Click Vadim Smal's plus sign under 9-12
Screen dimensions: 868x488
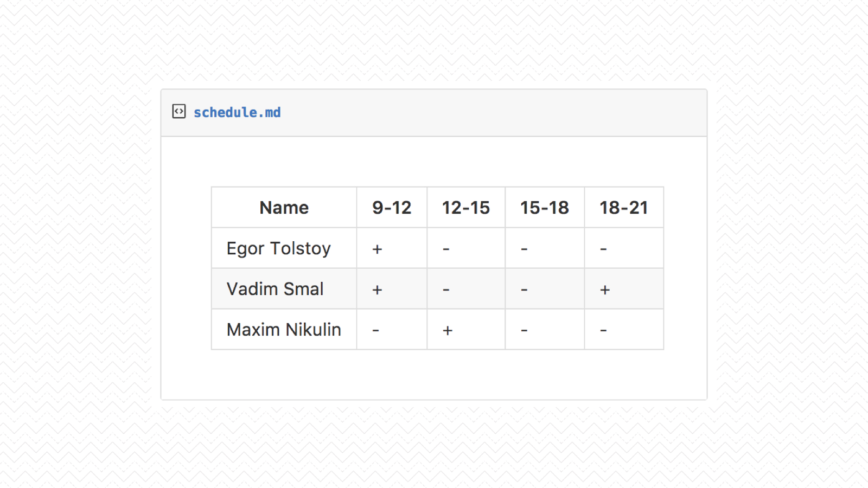[x=377, y=290]
